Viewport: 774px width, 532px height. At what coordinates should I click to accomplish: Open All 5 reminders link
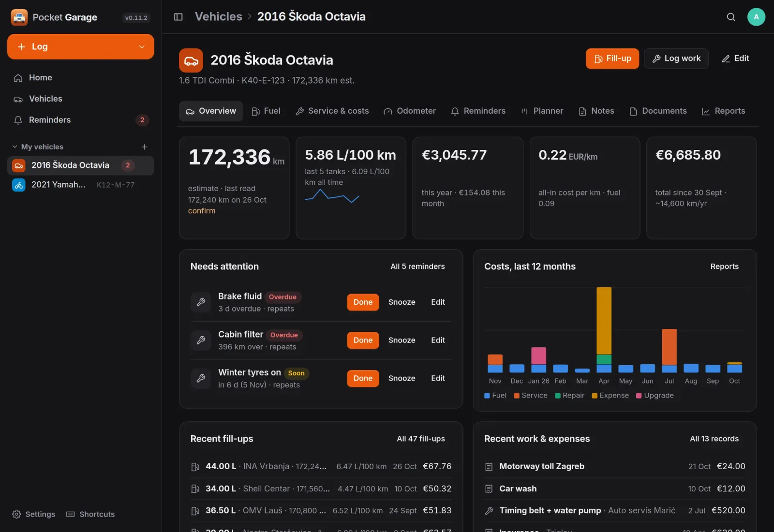tap(417, 266)
